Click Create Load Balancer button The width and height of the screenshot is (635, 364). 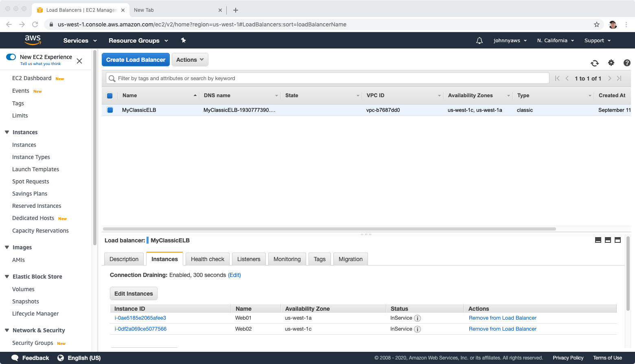(136, 60)
